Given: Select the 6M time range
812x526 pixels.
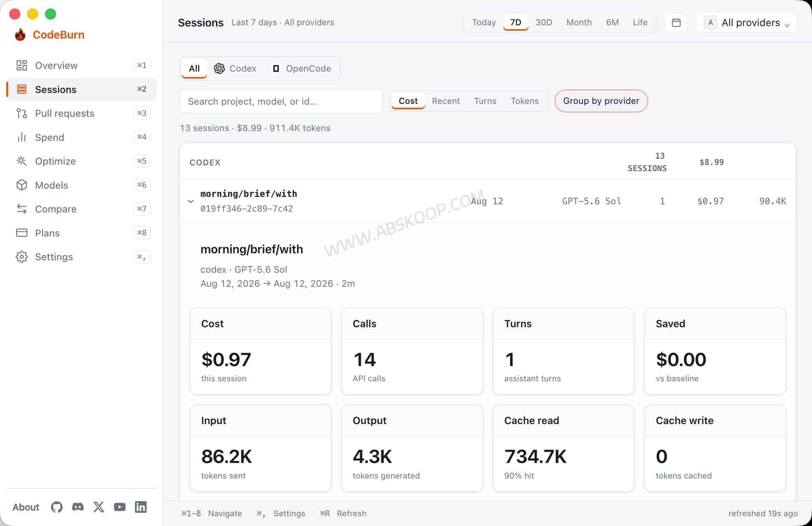Looking at the screenshot, I should 612,23.
